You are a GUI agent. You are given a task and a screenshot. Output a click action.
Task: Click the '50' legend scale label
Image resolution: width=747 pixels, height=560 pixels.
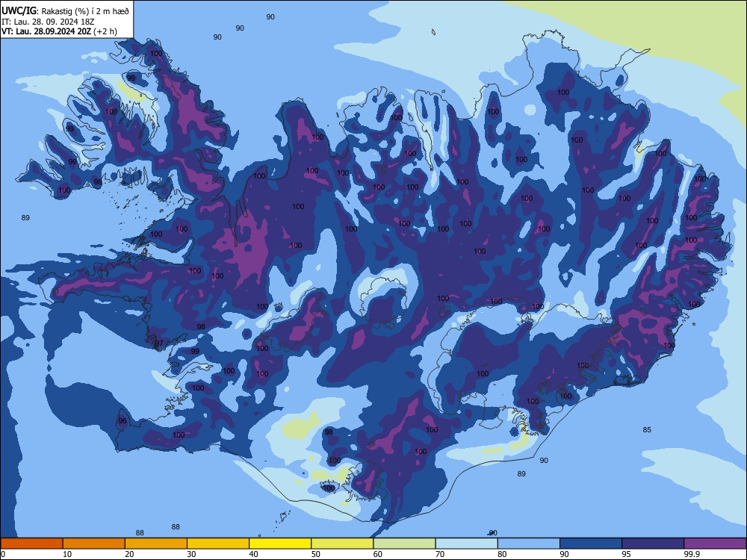point(316,554)
